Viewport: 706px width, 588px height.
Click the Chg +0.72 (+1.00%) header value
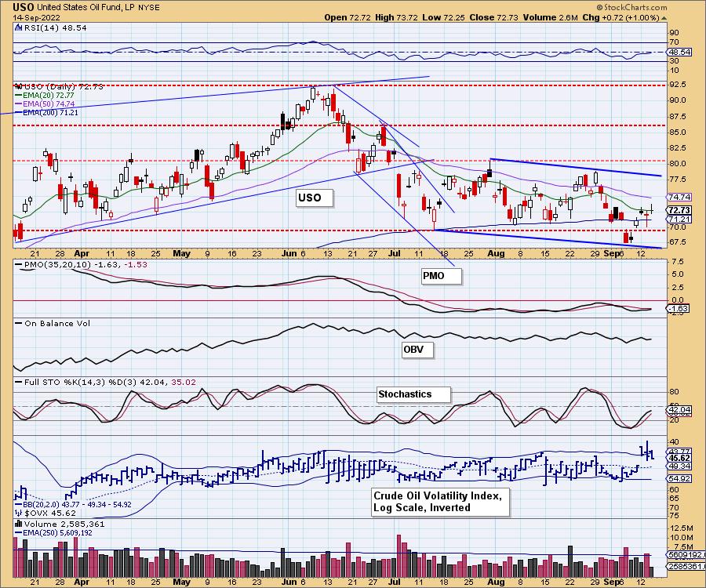(x=620, y=17)
